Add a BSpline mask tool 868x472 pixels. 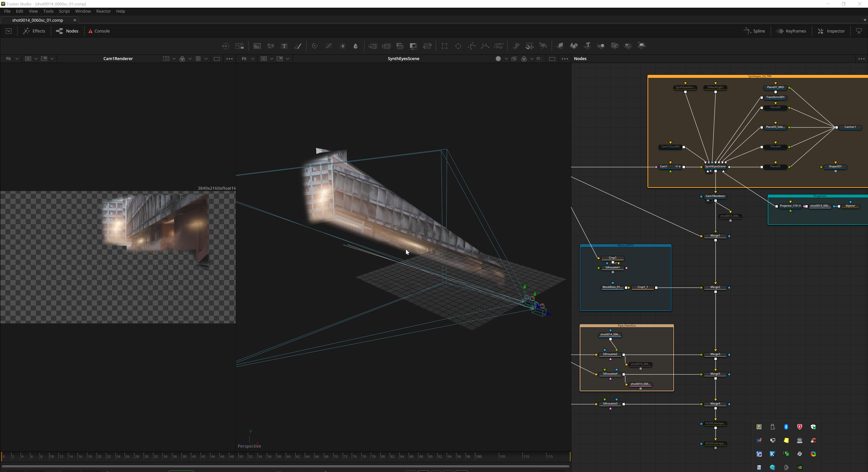485,46
